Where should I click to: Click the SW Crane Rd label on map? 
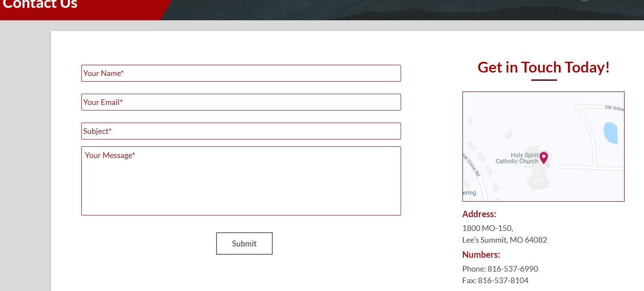(x=472, y=165)
